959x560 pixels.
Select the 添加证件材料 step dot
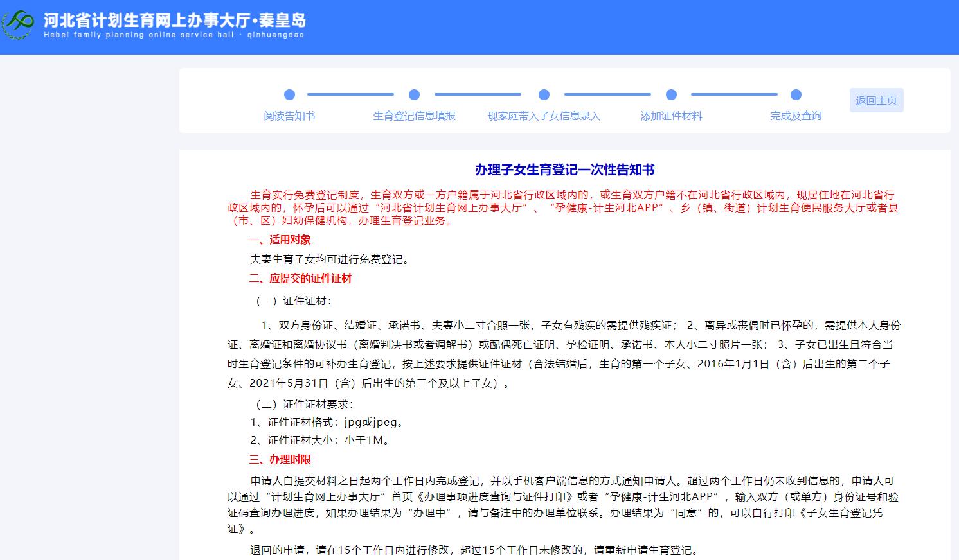(x=671, y=94)
